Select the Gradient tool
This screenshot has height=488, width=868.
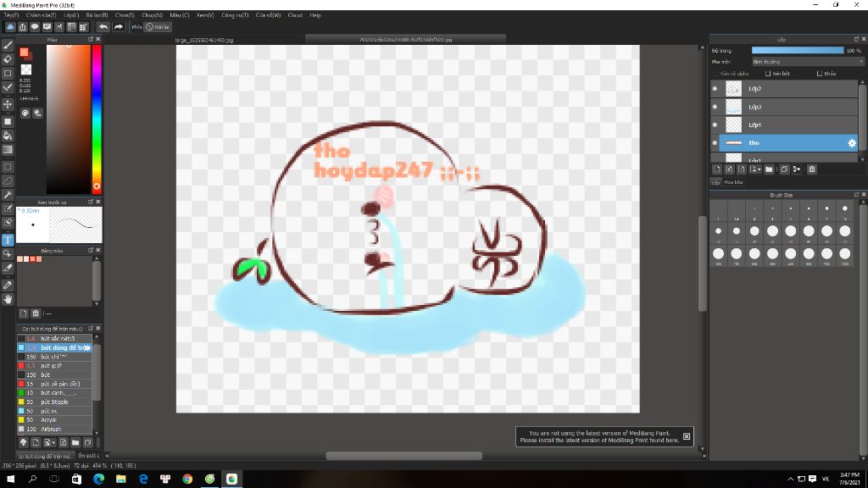point(8,150)
